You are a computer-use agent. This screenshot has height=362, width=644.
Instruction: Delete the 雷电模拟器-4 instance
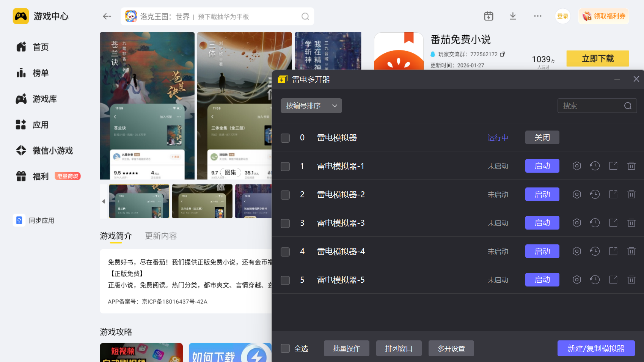tap(631, 251)
